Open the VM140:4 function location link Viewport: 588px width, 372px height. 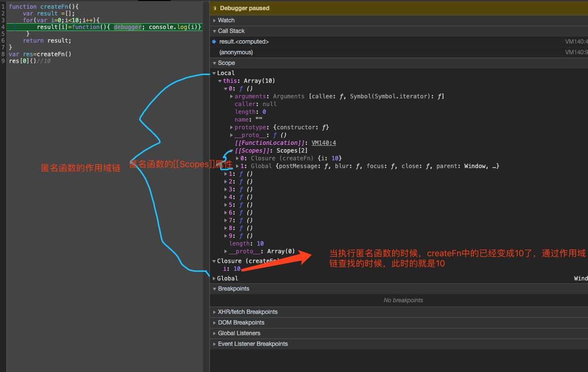coord(323,143)
